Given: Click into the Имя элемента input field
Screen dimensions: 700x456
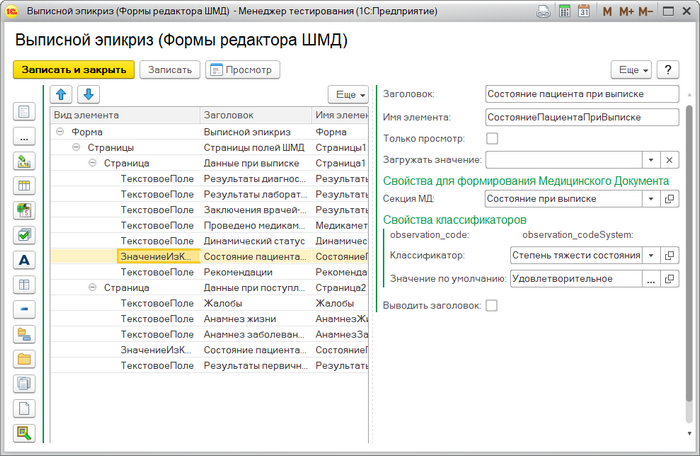Looking at the screenshot, I should pyautogui.click(x=582, y=117).
